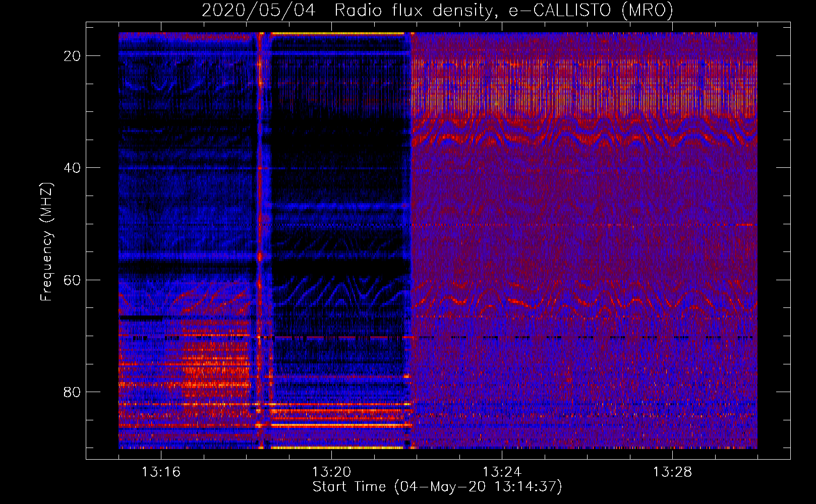Click the 'Frequency (MHZ)' y-axis label

pyautogui.click(x=46, y=242)
